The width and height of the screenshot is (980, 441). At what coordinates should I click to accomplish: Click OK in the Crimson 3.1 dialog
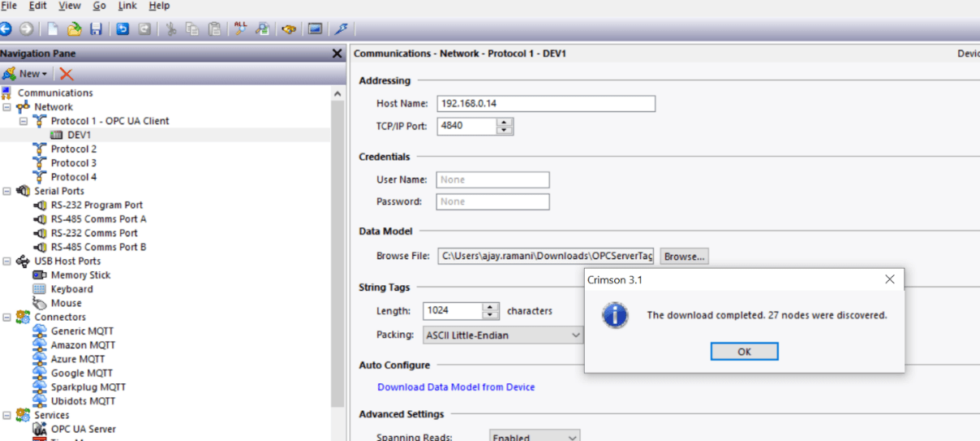[744, 352]
